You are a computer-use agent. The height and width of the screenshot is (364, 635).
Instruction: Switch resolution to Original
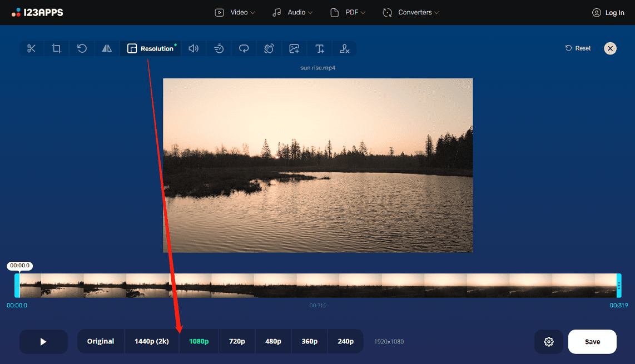(x=100, y=341)
